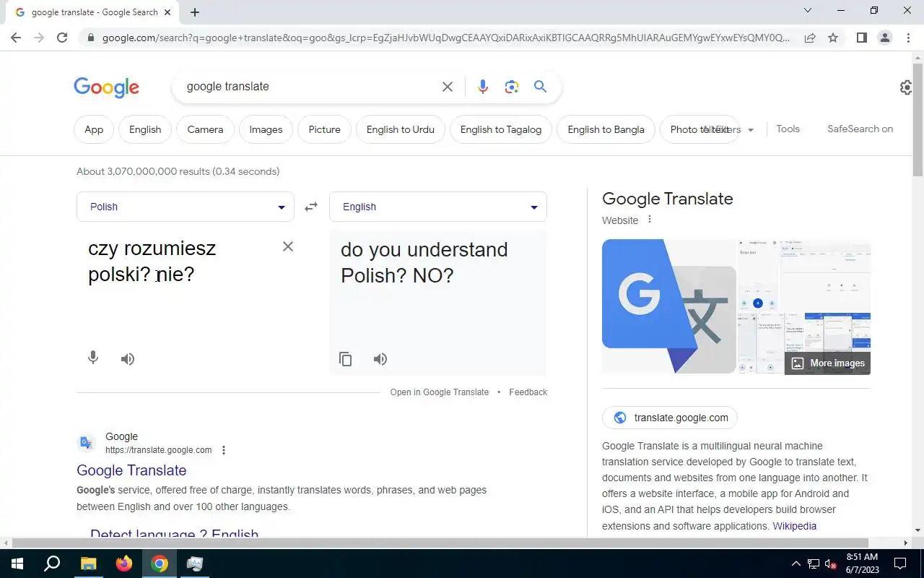
Task: Open a new browser tab
Action: click(195, 12)
